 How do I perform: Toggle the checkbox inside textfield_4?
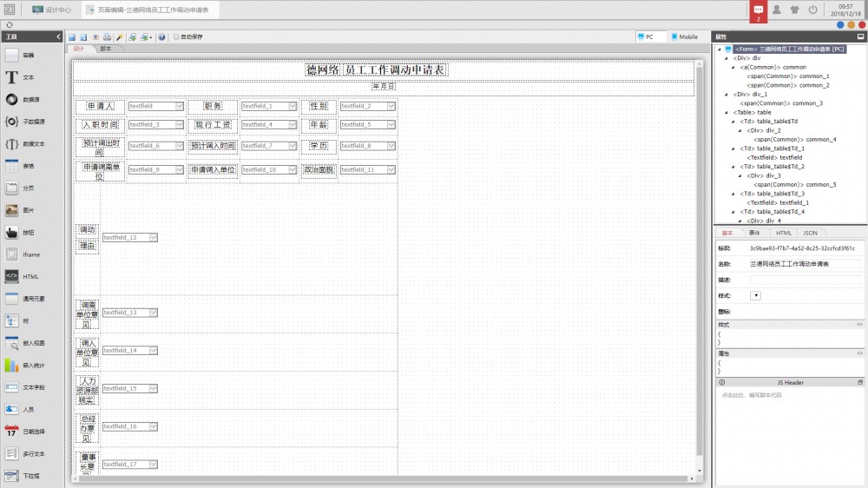click(x=293, y=125)
